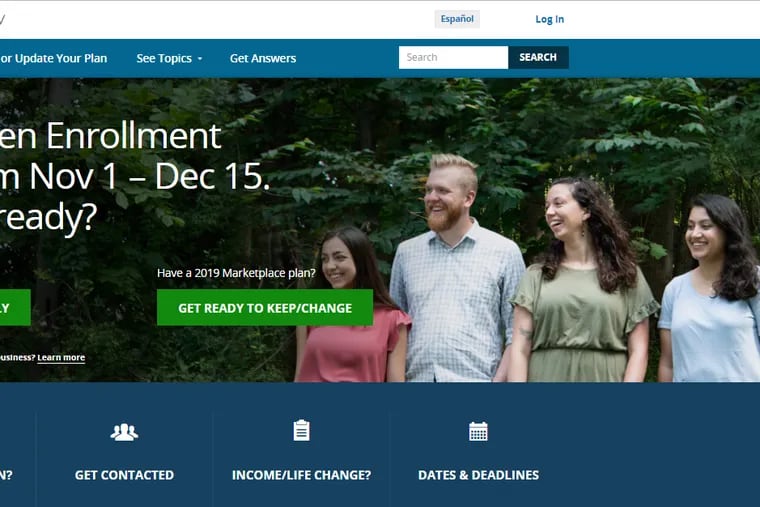This screenshot has height=507, width=760.
Task: Open the INCOME/LIFE CHANGE? link
Action: [301, 475]
